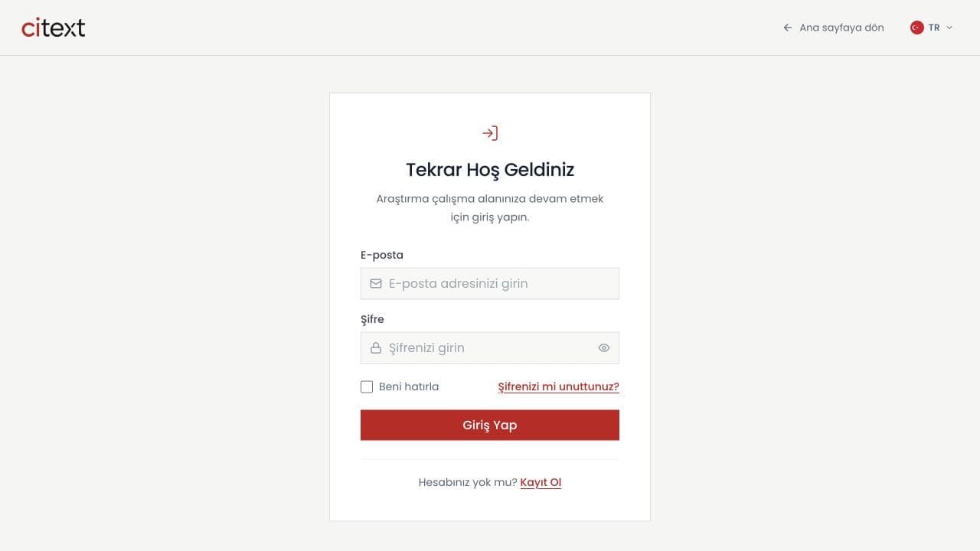Tick the Beni hatırla checkbox
Image resolution: width=980 pixels, height=551 pixels.
click(x=367, y=386)
